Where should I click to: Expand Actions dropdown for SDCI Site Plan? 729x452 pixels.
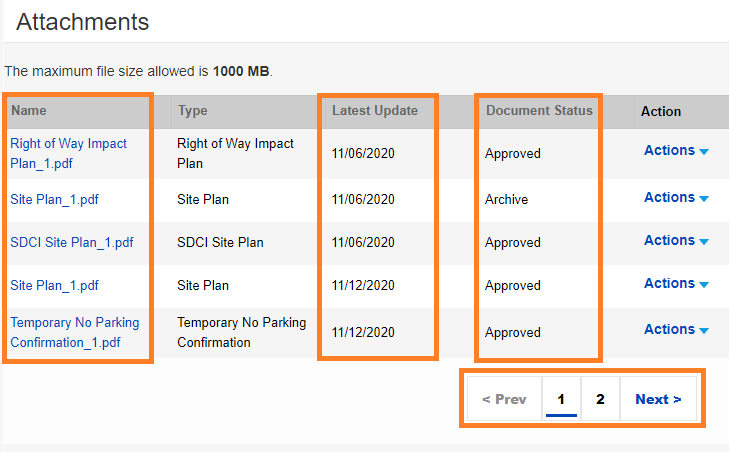[x=676, y=241]
